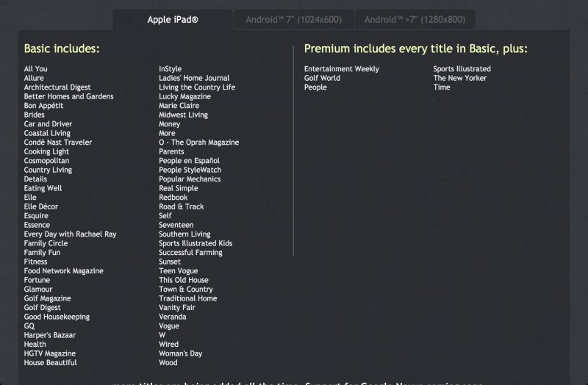Image resolution: width=588 pixels, height=385 pixels.
Task: Switch to Android 7" (1024x600) tab
Action: (293, 20)
